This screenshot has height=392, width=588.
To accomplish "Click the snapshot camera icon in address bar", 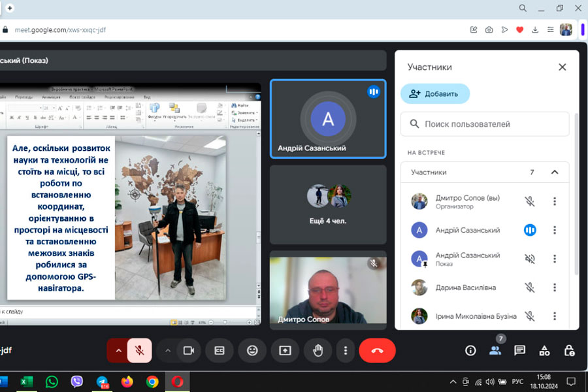I will pos(489,29).
